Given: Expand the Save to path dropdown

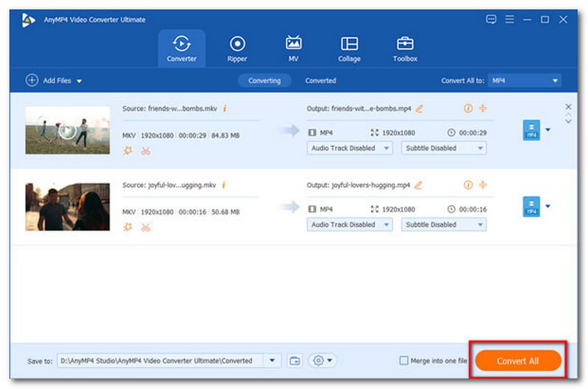Looking at the screenshot, I should tap(273, 361).
